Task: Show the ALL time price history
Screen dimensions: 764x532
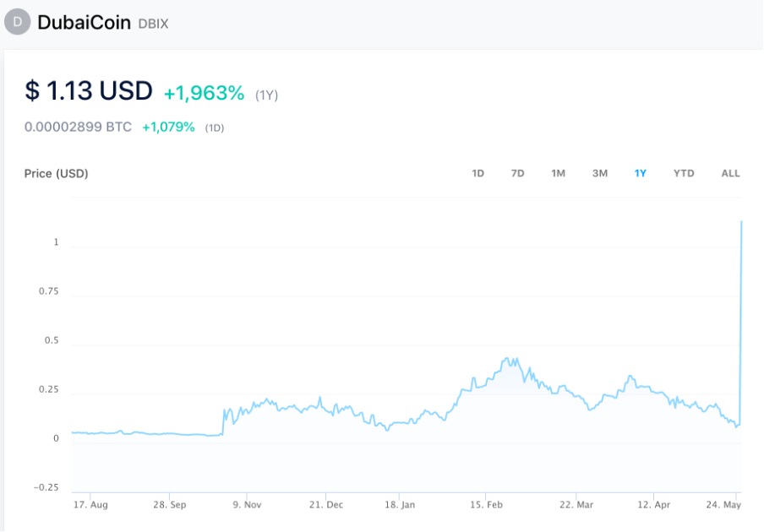Action: click(x=730, y=173)
